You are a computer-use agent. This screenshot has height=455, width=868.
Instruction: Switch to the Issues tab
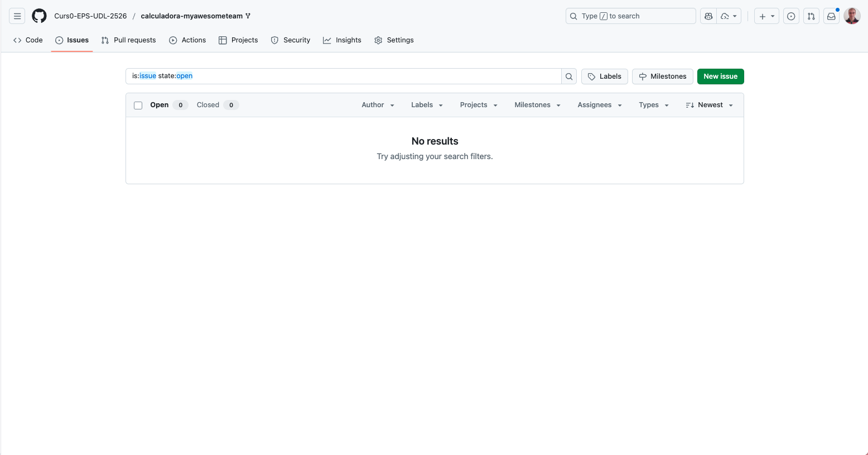(x=72, y=40)
